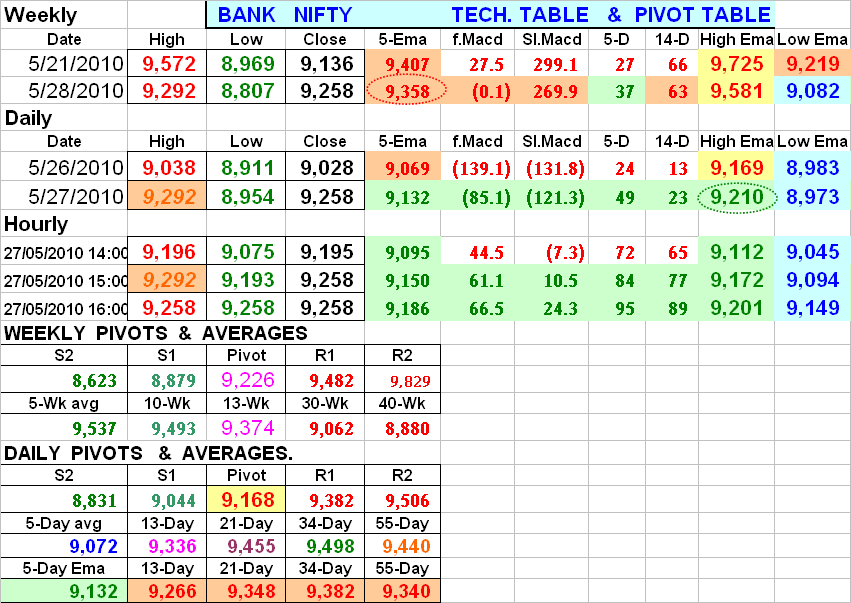
Task: Select the hourly timestamp 27/05/2010 14:00
Action: (65, 253)
